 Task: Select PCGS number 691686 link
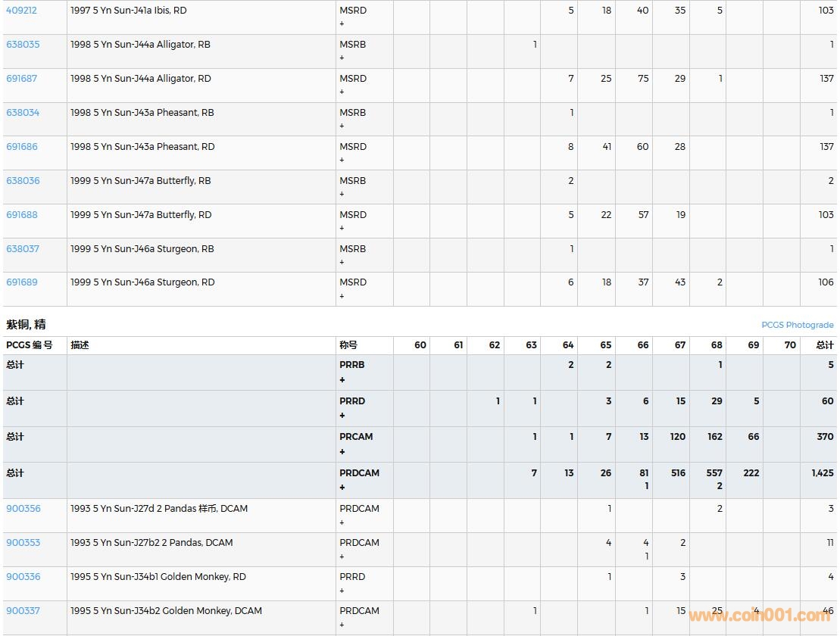[21, 147]
